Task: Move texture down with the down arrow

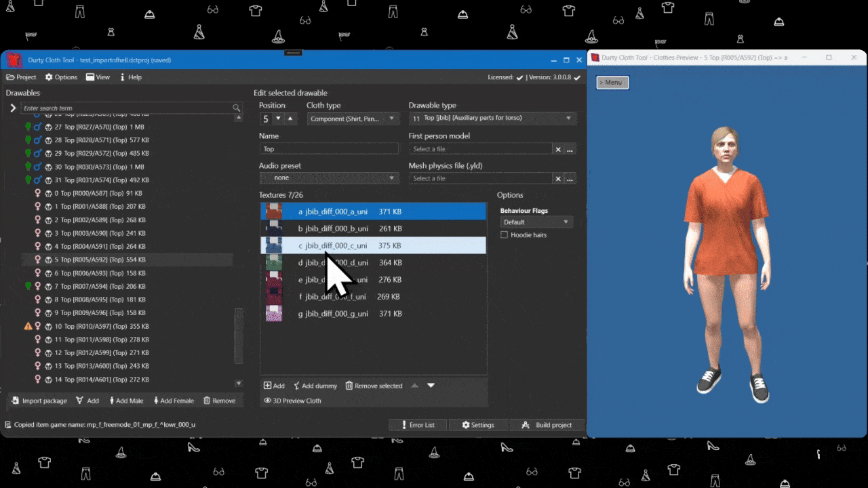Action: tap(431, 386)
